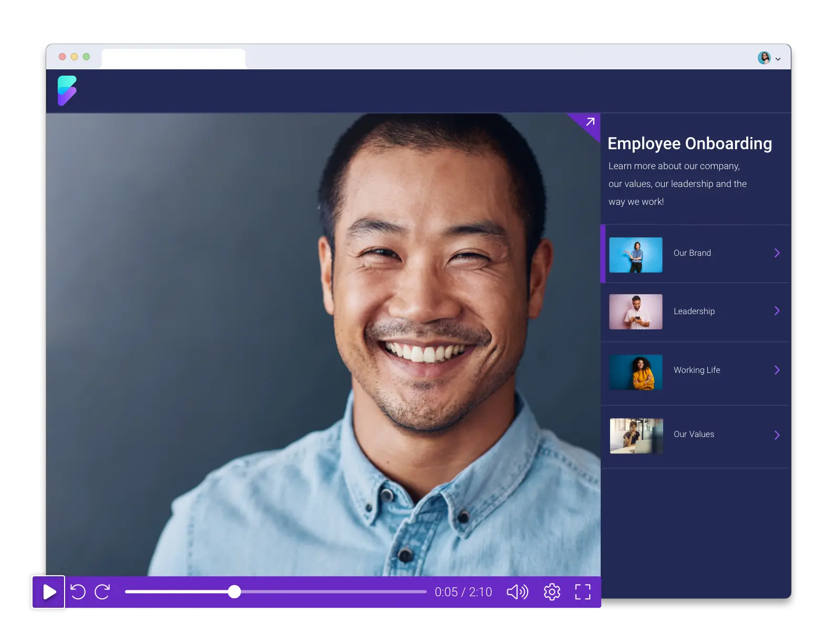
Task: Click the expand arrow at video corner
Action: click(x=590, y=122)
